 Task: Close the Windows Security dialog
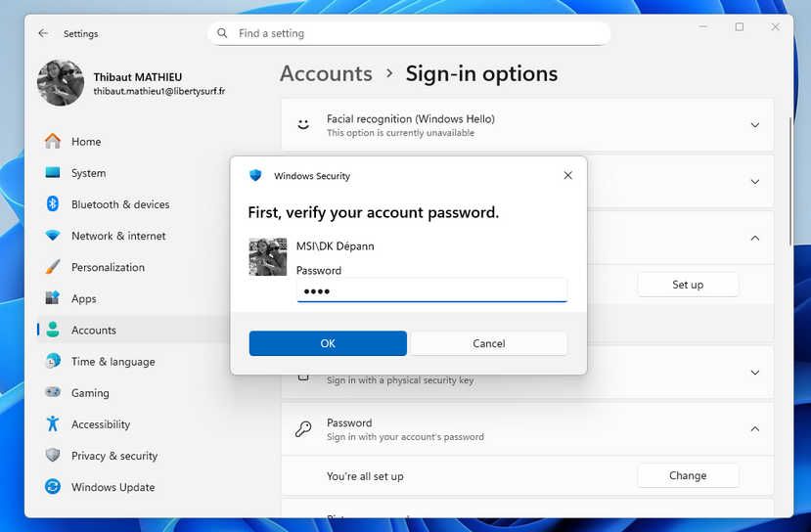[x=568, y=175]
